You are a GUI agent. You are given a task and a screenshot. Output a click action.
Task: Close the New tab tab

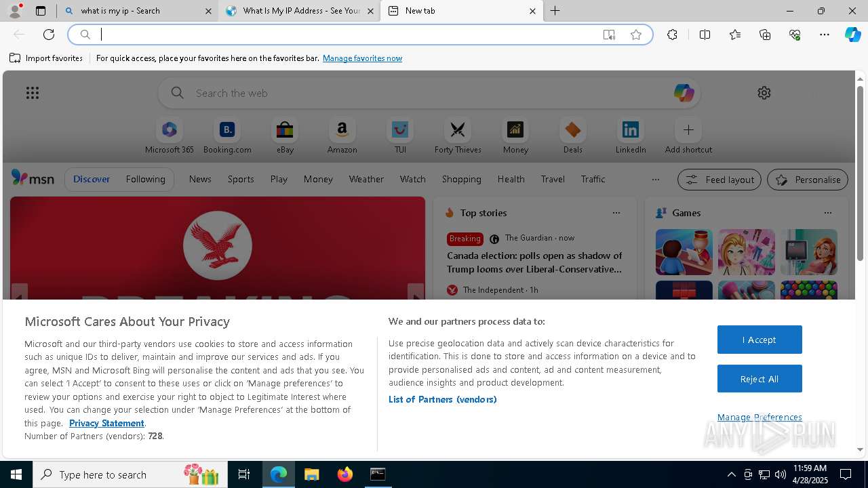pos(532,11)
